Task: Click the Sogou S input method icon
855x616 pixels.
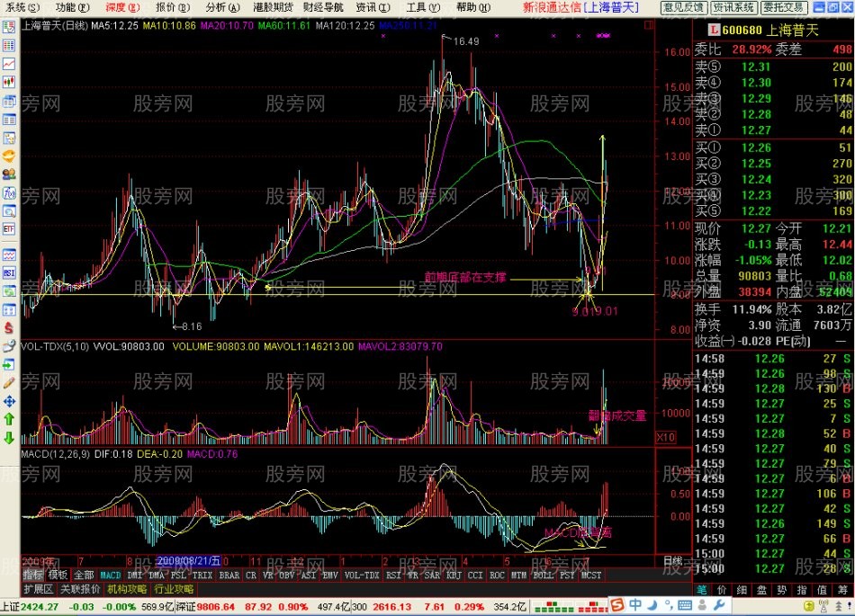Action: click(617, 605)
